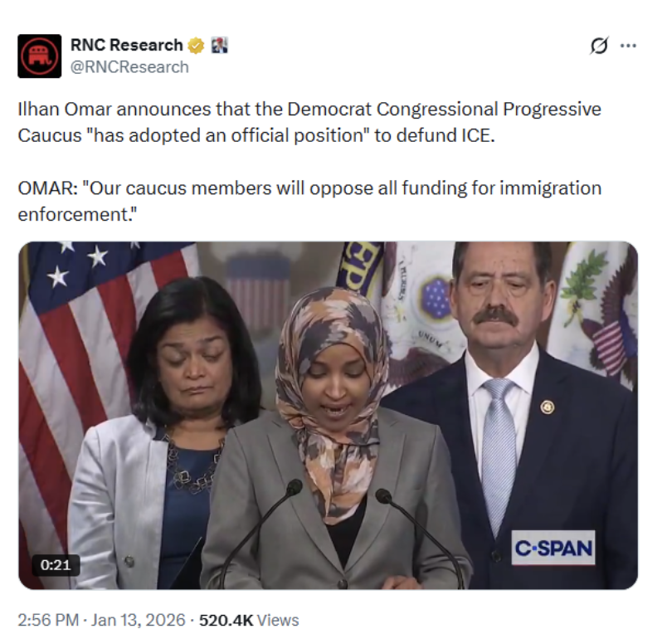Click the 0:21 video duration badge
The width and height of the screenshot is (667, 644).
(x=56, y=565)
